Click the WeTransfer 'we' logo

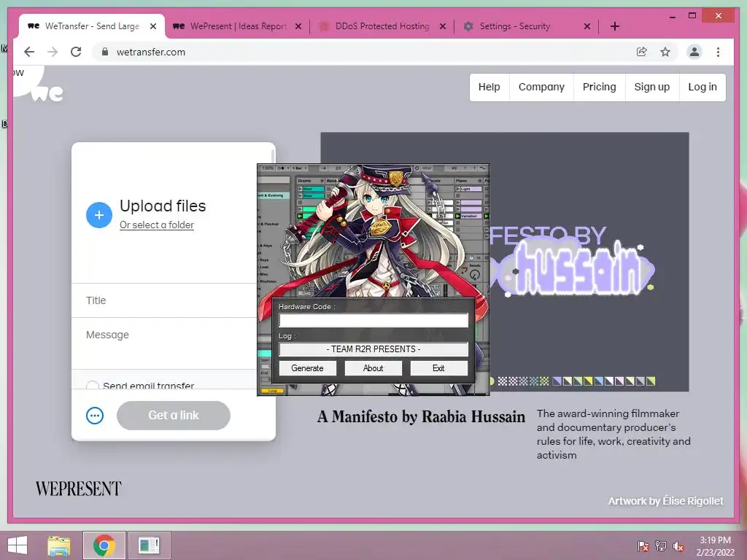47,93
